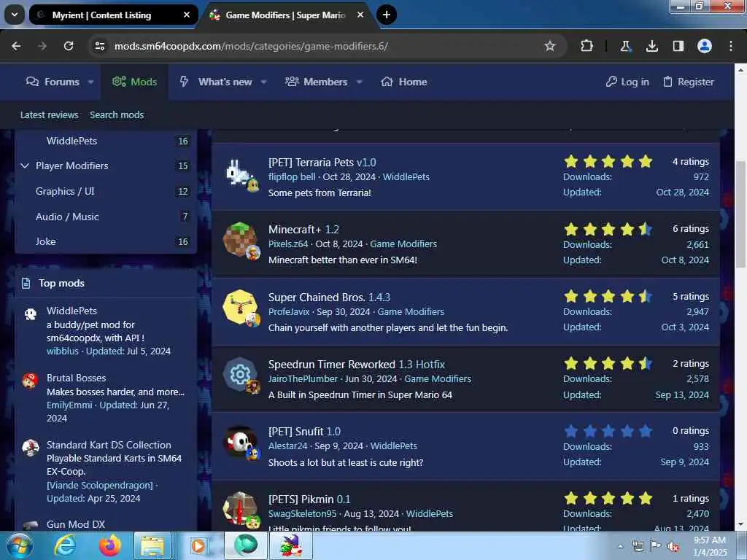View site information icon in address bar
The height and width of the screenshot is (560, 747).
tap(99, 46)
